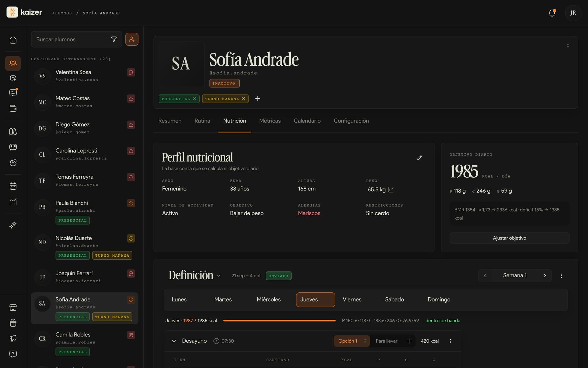Open the help question icon
The height and width of the screenshot is (368, 588).
(x=13, y=354)
